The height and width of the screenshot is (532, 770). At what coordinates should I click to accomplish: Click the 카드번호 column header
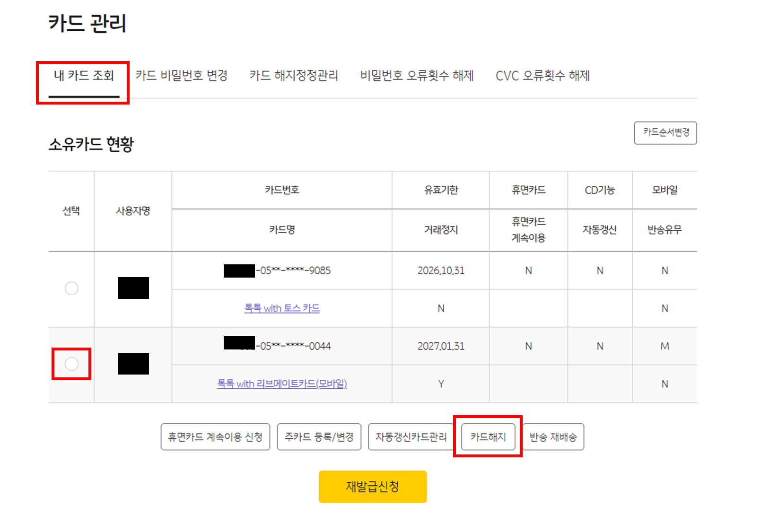coord(282,190)
